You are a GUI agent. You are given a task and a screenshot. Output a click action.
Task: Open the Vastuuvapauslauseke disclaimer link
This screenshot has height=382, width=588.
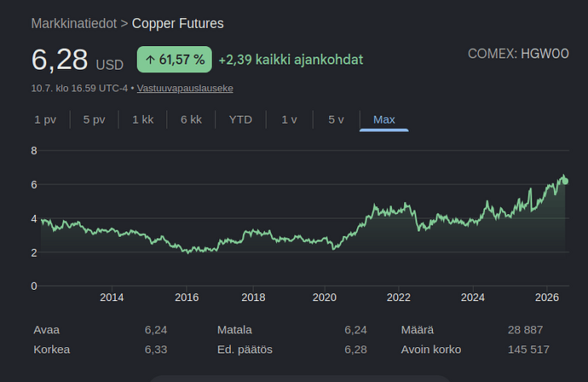185,88
